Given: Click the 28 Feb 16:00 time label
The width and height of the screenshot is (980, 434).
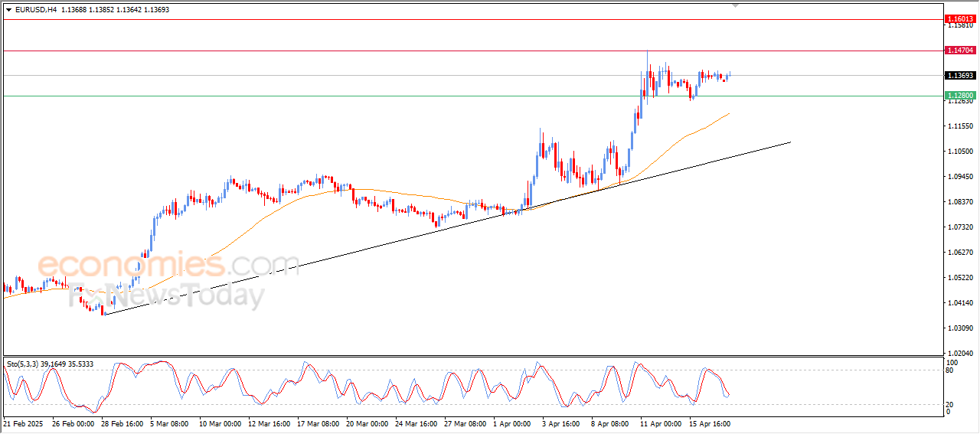Looking at the screenshot, I should pos(122,423).
